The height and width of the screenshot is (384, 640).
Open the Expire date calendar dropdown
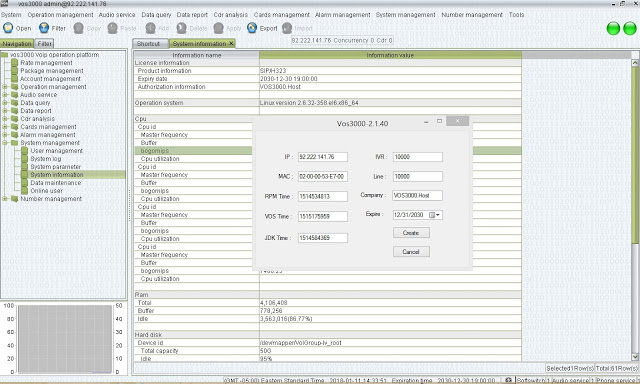click(x=435, y=215)
